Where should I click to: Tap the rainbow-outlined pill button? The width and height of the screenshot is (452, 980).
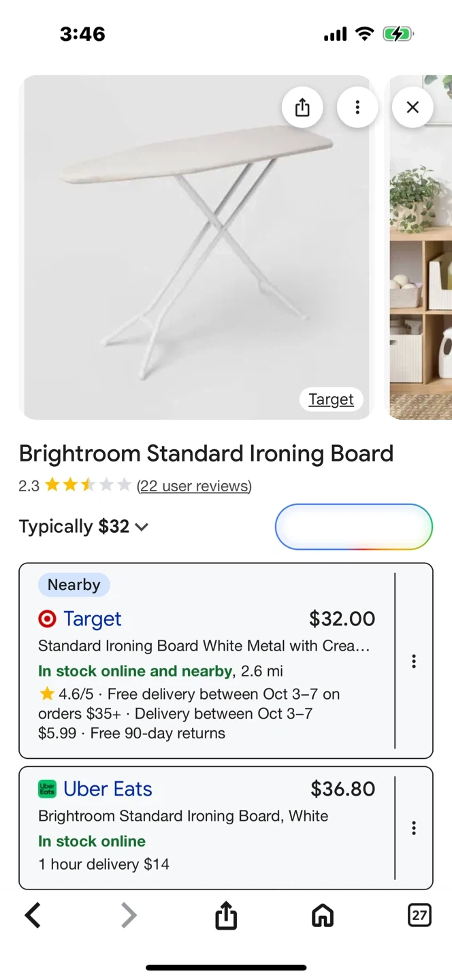(x=353, y=527)
